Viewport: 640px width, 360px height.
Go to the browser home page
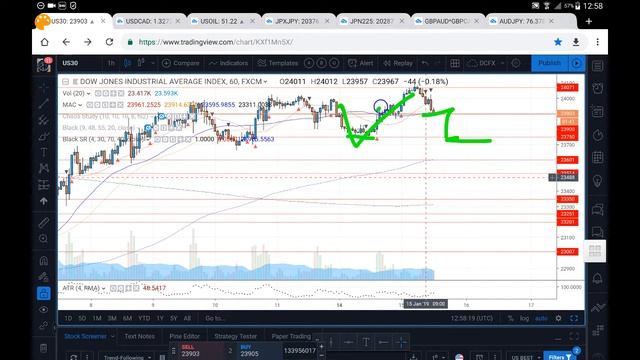(x=44, y=42)
